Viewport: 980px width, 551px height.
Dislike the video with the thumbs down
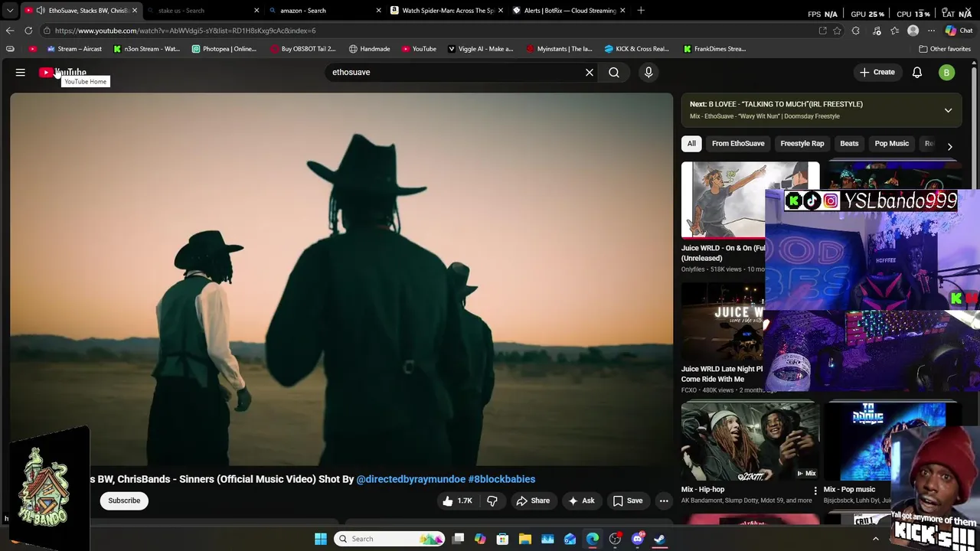coord(492,500)
